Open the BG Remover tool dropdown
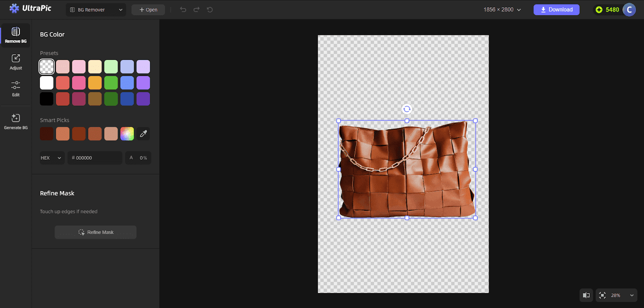Image resolution: width=644 pixels, height=308 pixels. click(96, 10)
